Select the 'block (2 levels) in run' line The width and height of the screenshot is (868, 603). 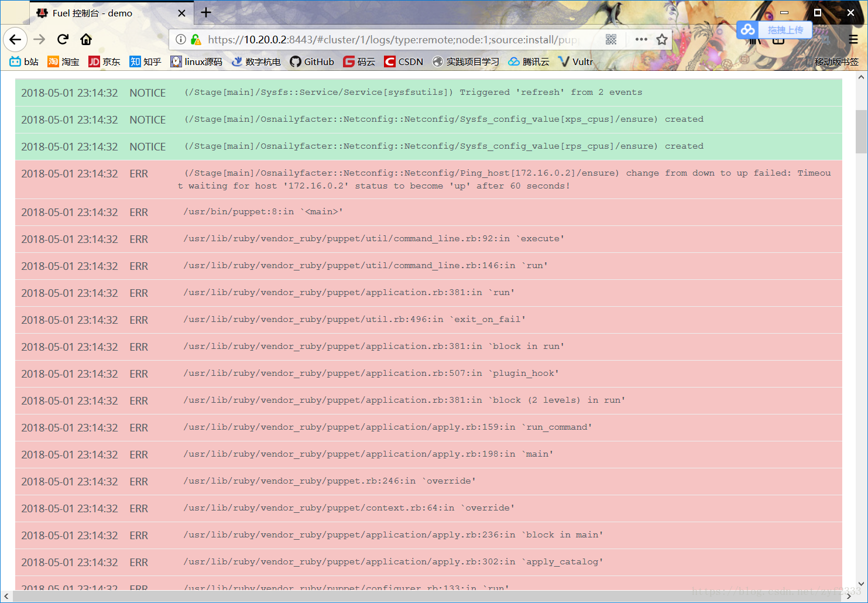point(428,400)
